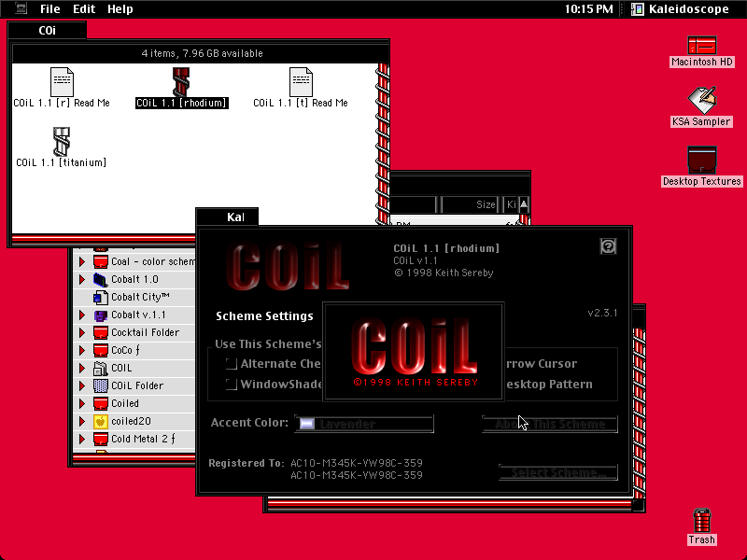Select the COiL 1.1 [rhodium] scheme icon

pyautogui.click(x=181, y=82)
